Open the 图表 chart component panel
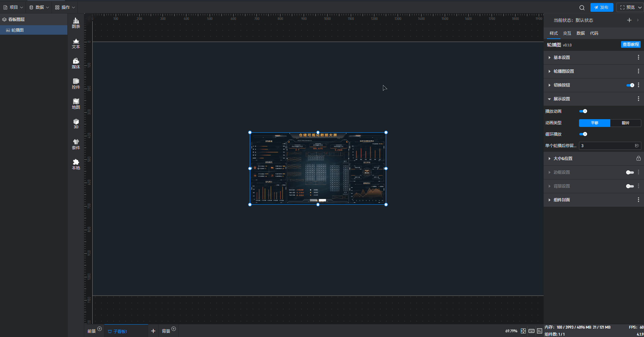 pos(76,23)
